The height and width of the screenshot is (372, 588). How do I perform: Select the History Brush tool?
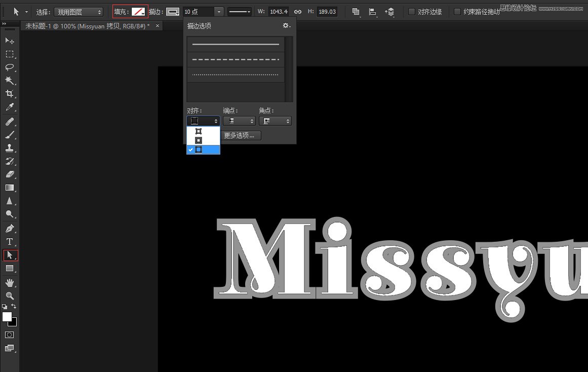coord(10,161)
